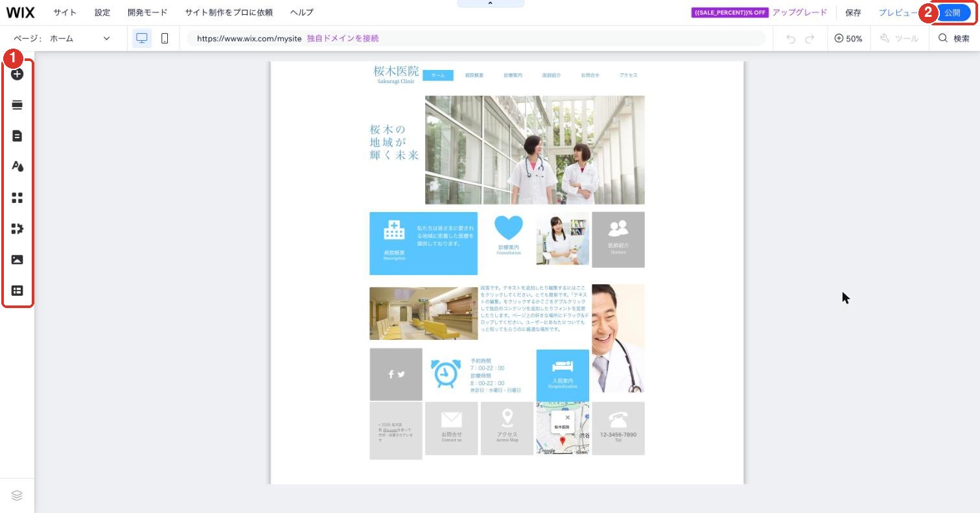Click the 入院案内 bed icon tile

point(563,375)
